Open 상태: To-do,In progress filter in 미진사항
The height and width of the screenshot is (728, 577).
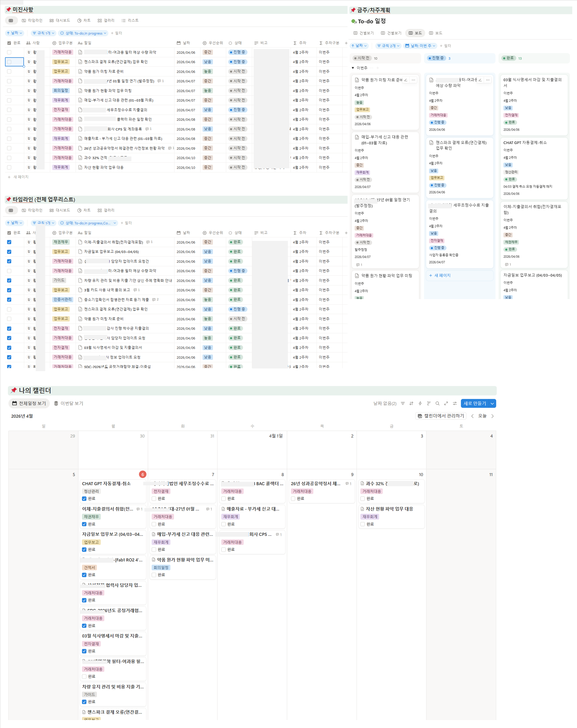[x=83, y=33]
